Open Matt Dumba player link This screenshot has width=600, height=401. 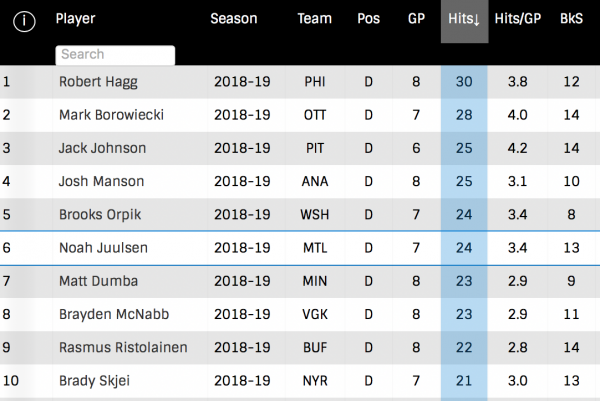click(97, 281)
